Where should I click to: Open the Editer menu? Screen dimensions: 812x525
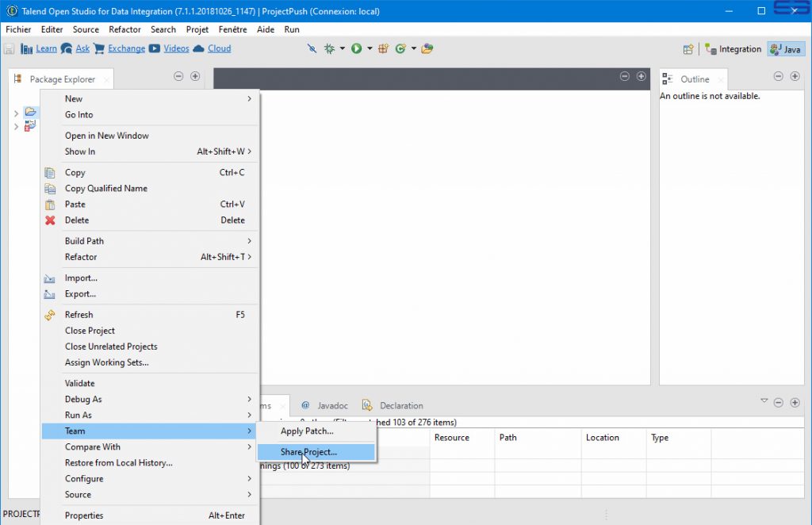pos(52,29)
